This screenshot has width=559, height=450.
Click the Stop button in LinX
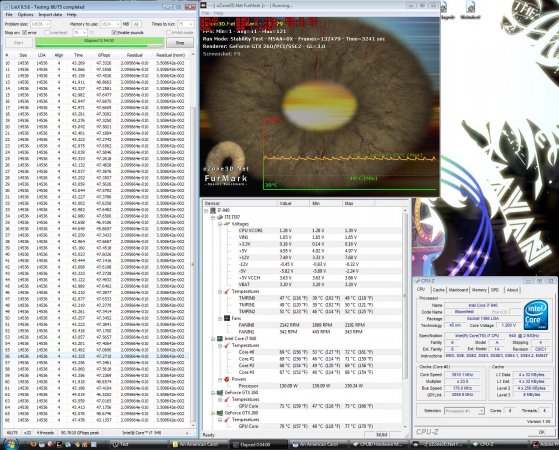click(x=180, y=43)
